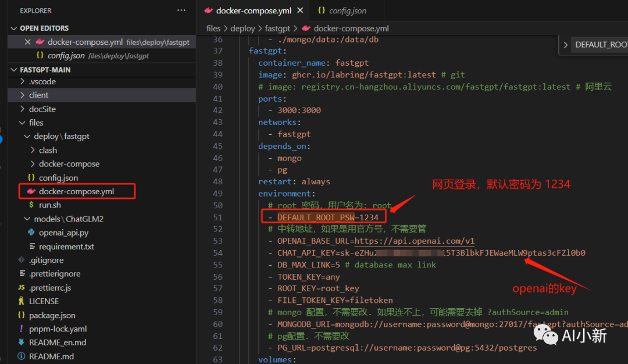
Task: Open run.sh shell script
Action: click(x=50, y=205)
